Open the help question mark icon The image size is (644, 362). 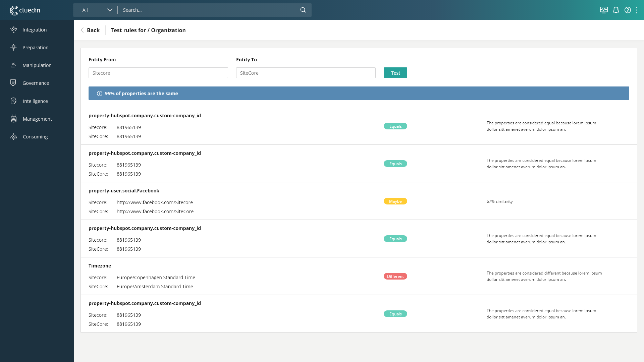(x=628, y=10)
